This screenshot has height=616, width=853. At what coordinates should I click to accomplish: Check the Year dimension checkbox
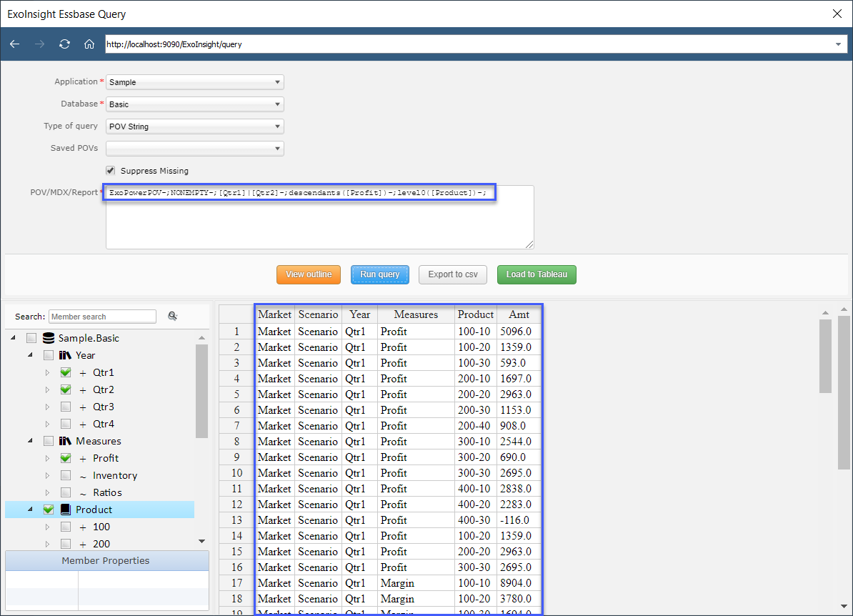click(x=49, y=355)
